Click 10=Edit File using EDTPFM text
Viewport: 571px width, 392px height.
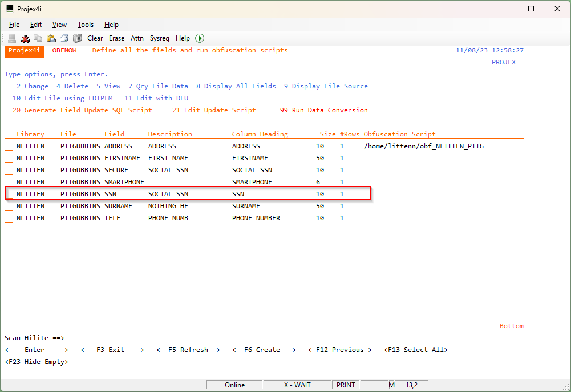pos(63,98)
